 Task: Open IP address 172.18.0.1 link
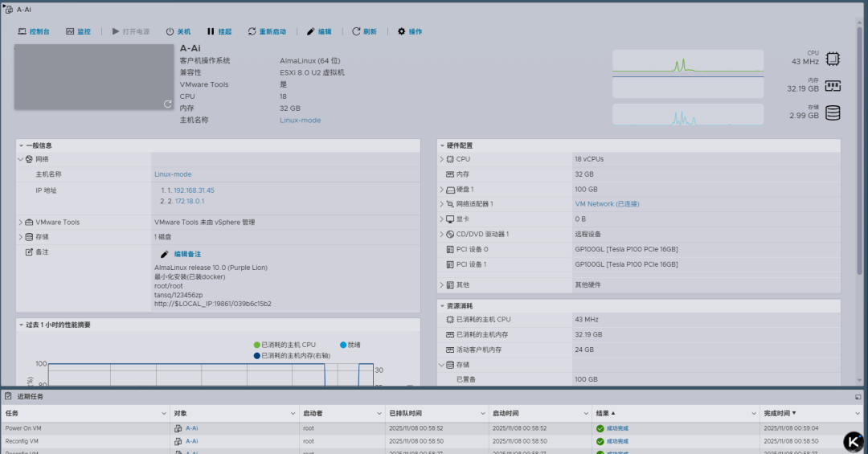point(190,202)
